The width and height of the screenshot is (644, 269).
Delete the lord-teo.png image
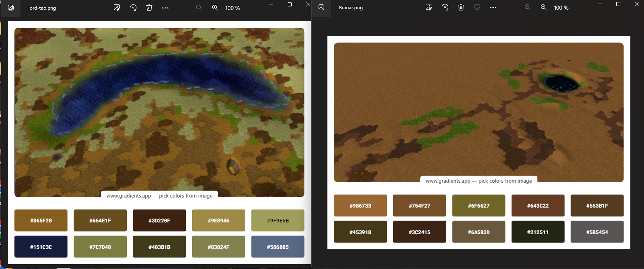(149, 8)
